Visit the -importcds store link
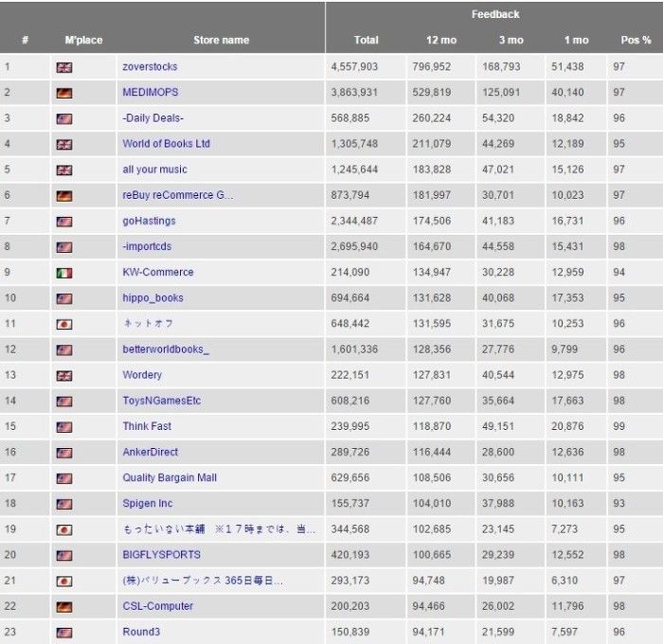 pos(147,246)
